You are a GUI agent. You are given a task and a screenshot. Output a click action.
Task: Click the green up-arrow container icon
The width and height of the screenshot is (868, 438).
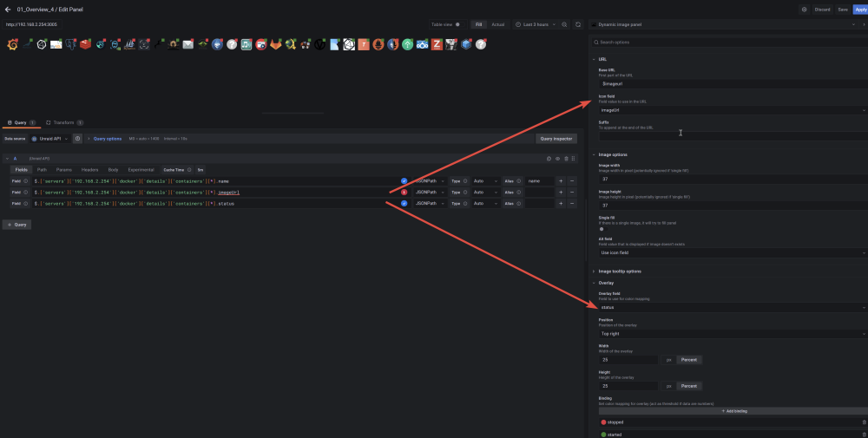[407, 45]
